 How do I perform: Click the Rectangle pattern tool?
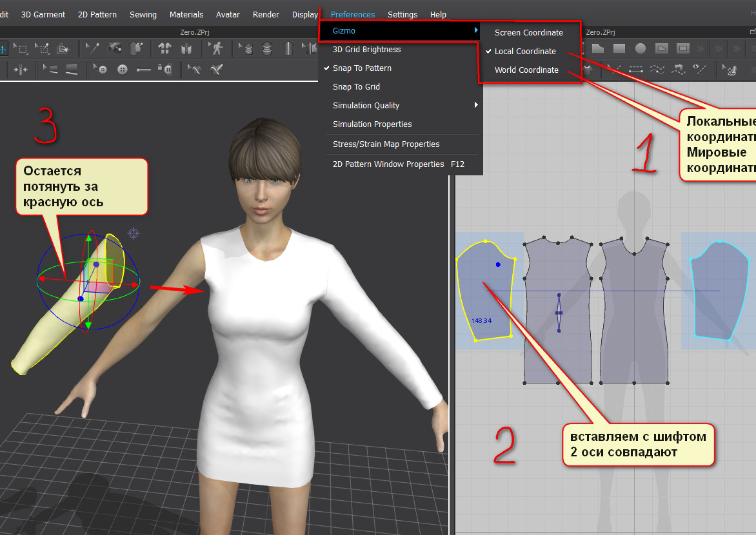(x=619, y=48)
